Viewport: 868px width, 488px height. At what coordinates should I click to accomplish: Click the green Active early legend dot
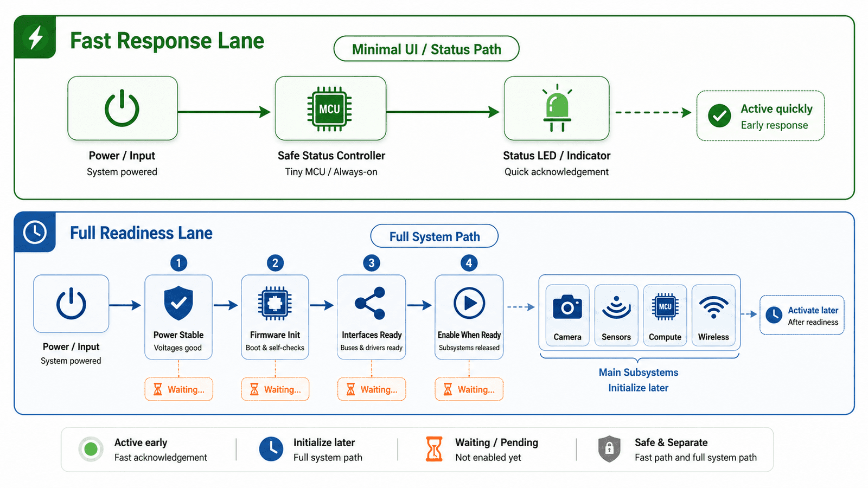91,449
